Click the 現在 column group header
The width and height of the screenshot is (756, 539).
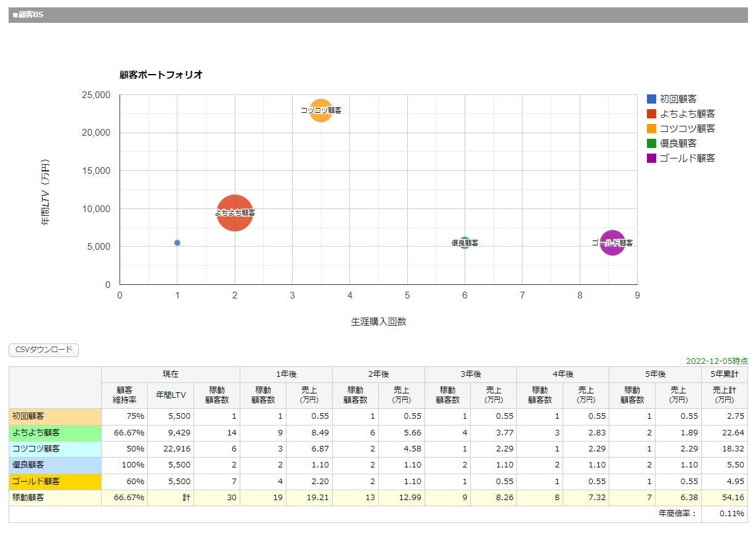click(170, 374)
